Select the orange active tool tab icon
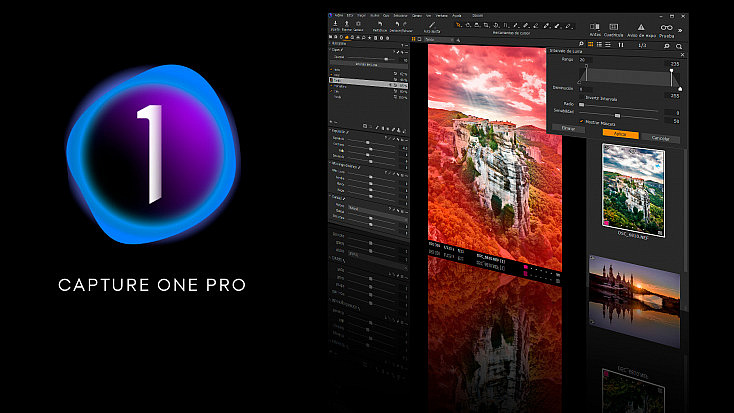 tap(347, 37)
